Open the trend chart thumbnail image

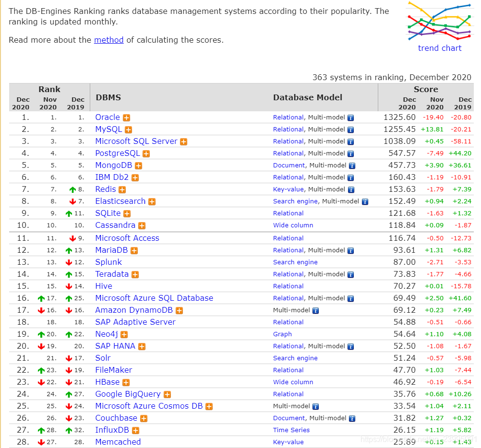(440, 21)
